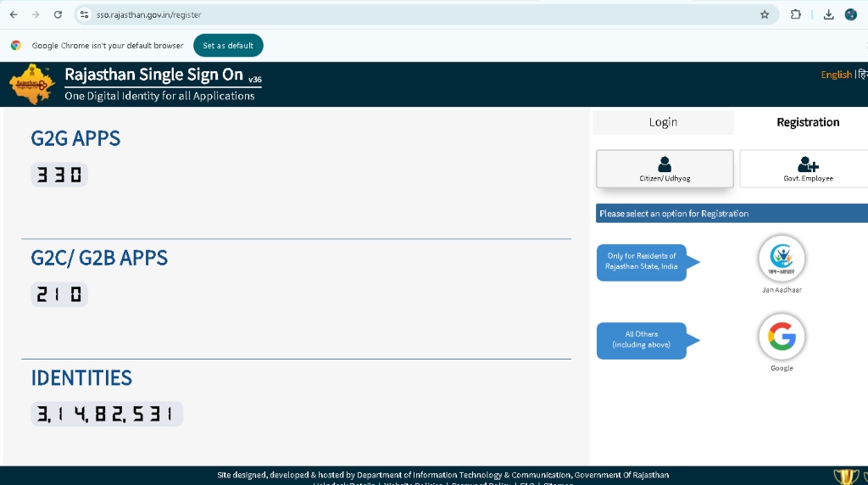The width and height of the screenshot is (868, 485).
Task: Open site information icon in address bar
Action: [x=84, y=15]
